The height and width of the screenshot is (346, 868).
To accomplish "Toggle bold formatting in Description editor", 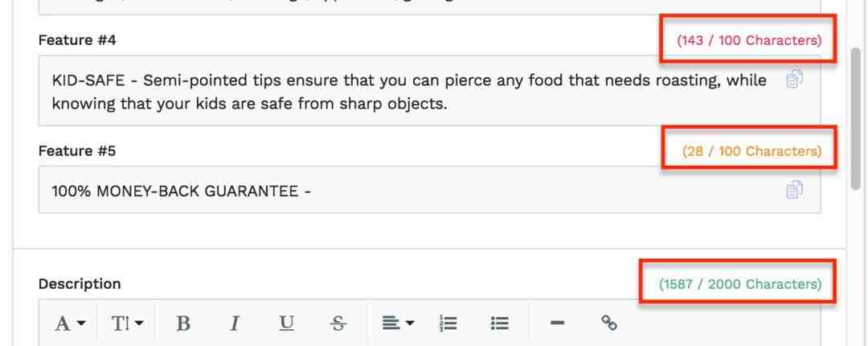I will 183,323.
